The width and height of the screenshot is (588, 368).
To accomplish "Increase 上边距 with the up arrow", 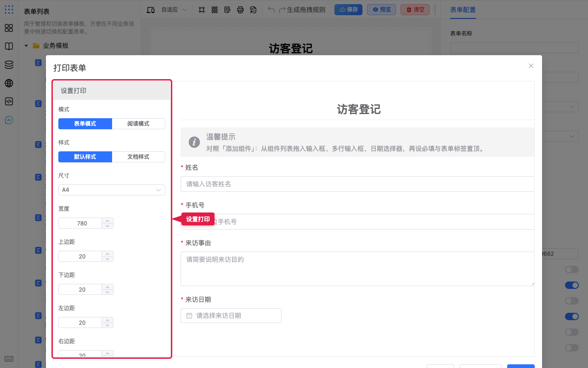I will coord(107,253).
